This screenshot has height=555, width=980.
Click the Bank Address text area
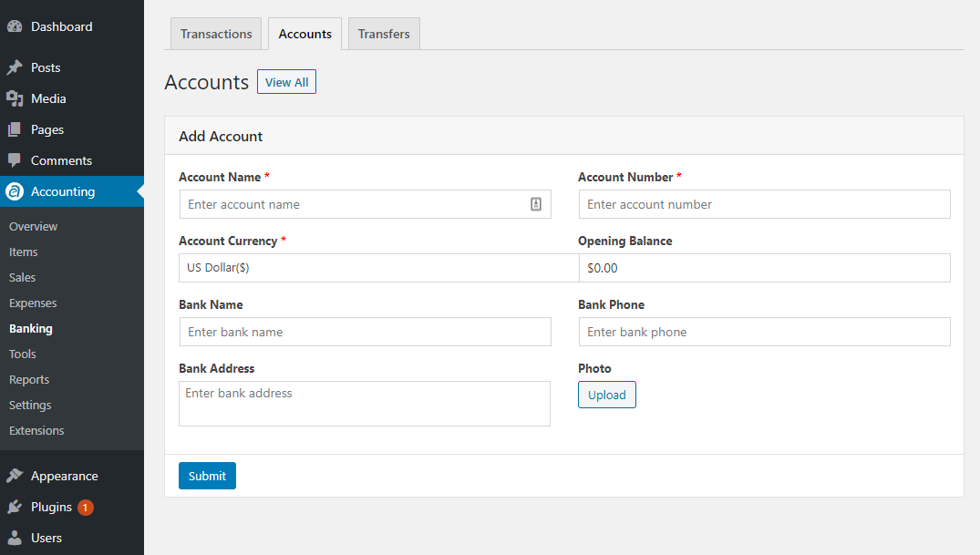(365, 404)
